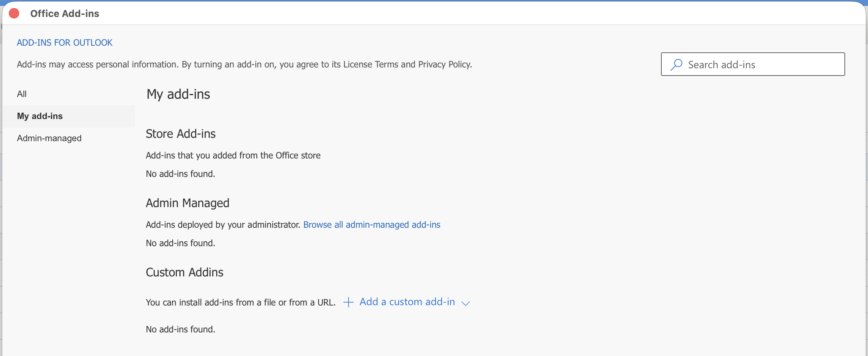Click 'No add-ins found.' under Custom Addins
Screen dimensions: 868x356
tap(181, 329)
